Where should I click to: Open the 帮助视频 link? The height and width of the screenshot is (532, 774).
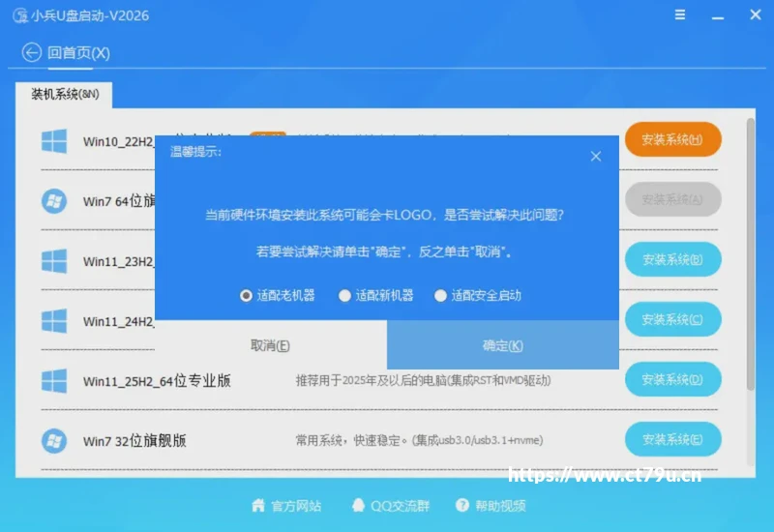coord(500,506)
